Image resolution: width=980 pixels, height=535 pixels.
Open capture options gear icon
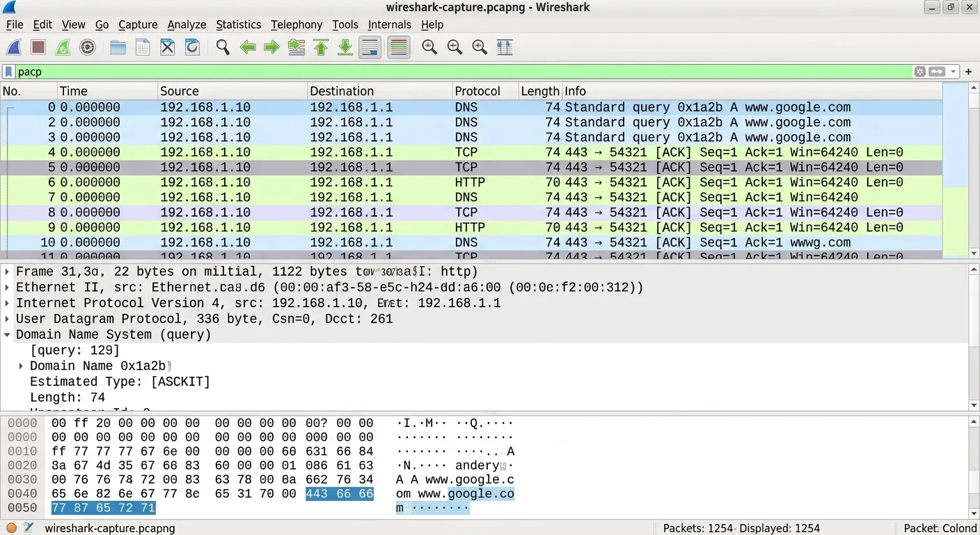pyautogui.click(x=88, y=47)
